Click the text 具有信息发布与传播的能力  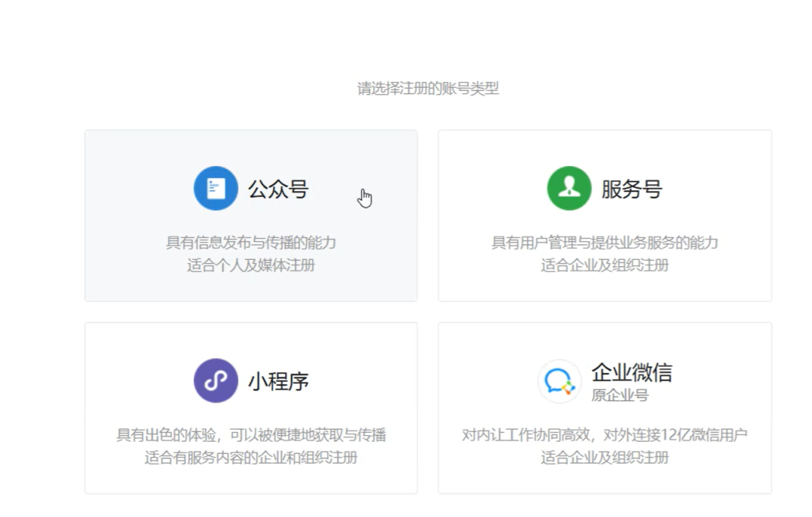click(251, 242)
